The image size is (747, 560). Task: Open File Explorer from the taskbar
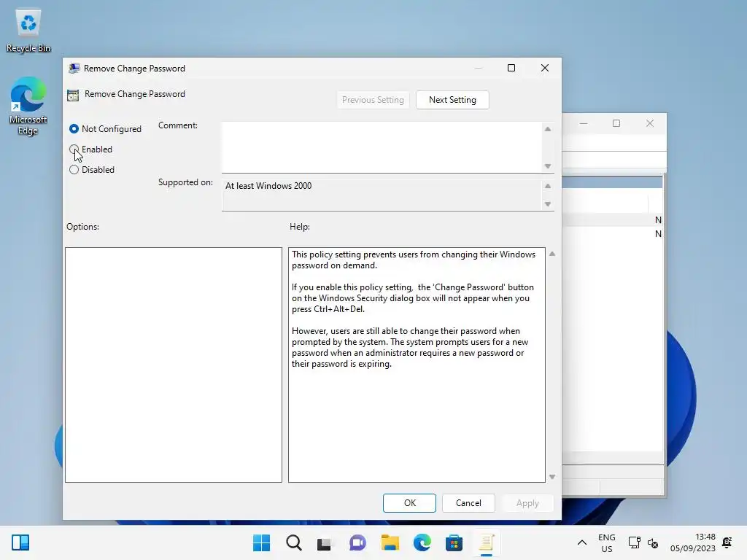pos(390,542)
